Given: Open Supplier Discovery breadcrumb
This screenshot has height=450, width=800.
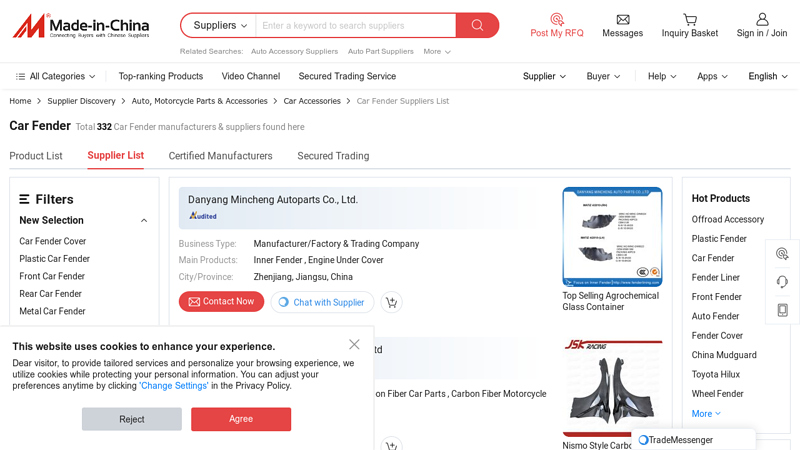Looking at the screenshot, I should (x=81, y=101).
